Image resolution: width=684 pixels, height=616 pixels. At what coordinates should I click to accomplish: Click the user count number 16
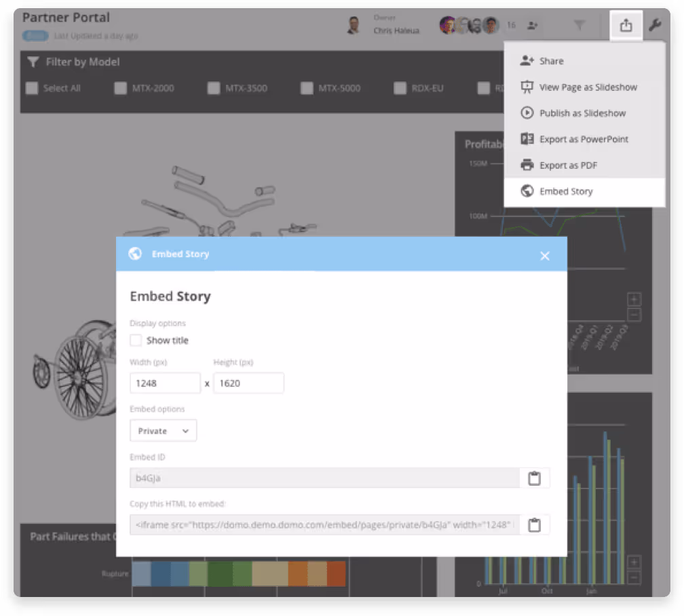point(511,25)
